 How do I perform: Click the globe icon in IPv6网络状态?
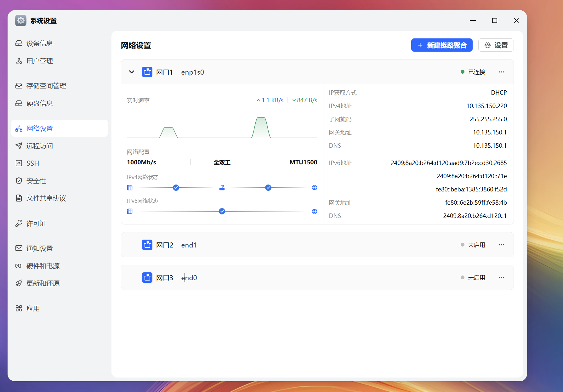pos(314,211)
